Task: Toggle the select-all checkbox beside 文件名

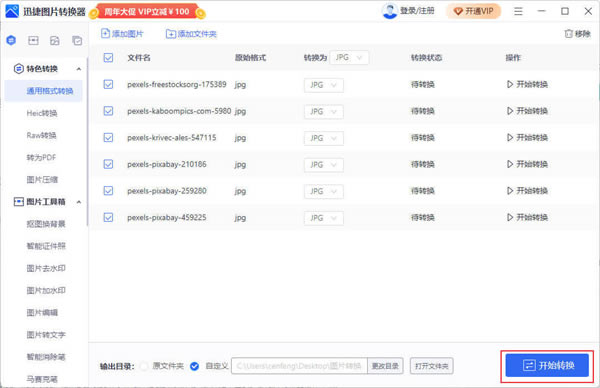Action: coord(108,58)
